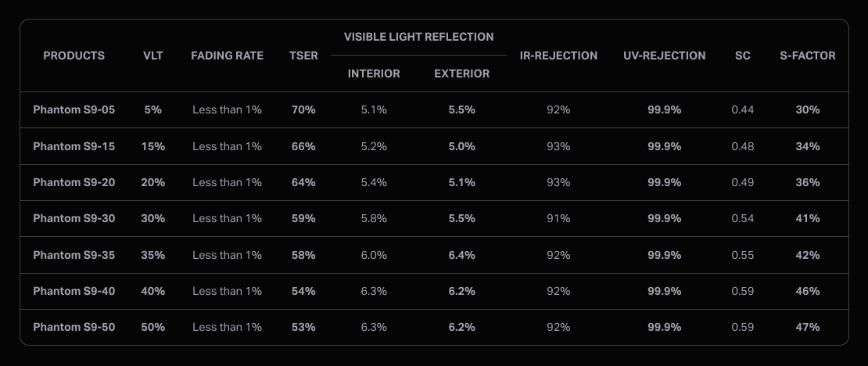The image size is (868, 366).
Task: Select the FADING RATE column header
Action: click(x=227, y=56)
